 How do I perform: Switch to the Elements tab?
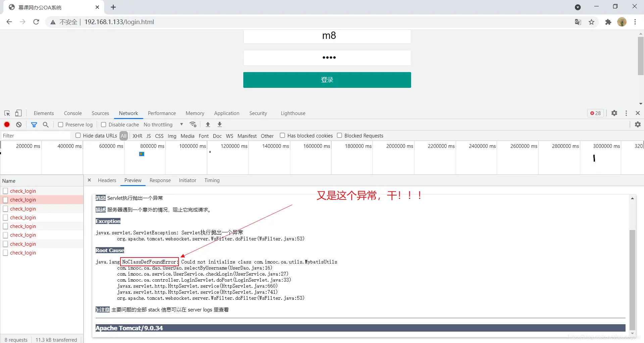44,113
